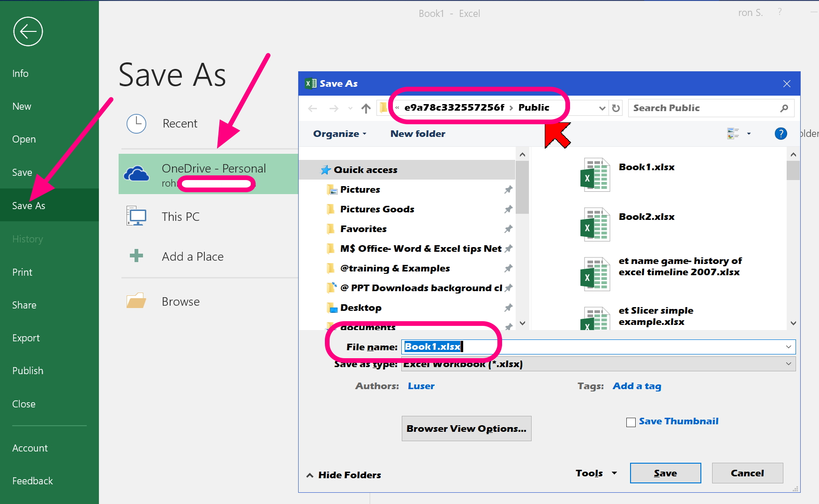Refresh the Public folder listing

[x=616, y=108]
